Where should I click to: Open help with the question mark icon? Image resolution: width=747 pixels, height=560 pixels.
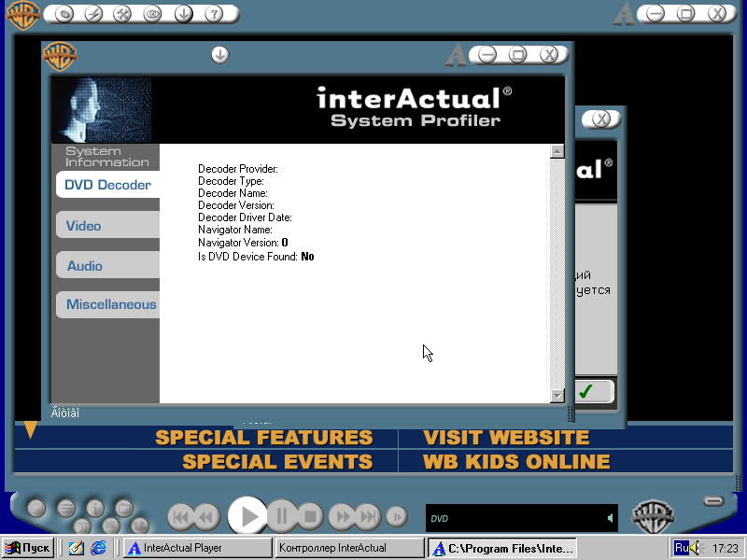tap(214, 14)
